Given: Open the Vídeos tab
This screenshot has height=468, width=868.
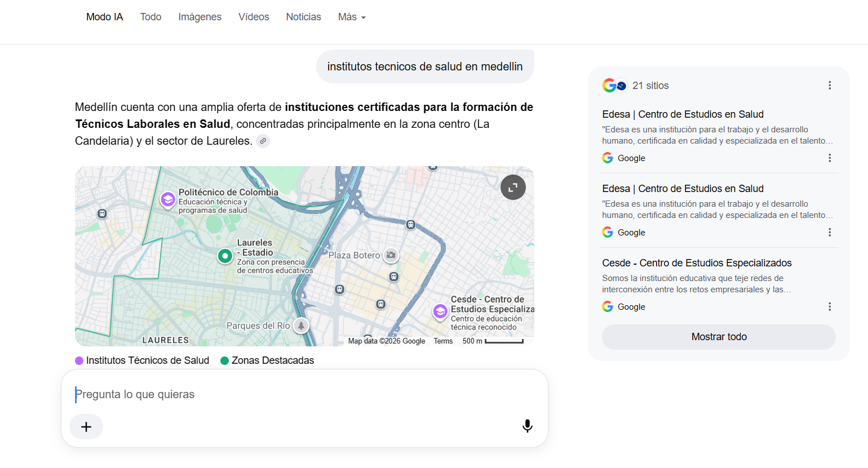Looking at the screenshot, I should point(254,17).
